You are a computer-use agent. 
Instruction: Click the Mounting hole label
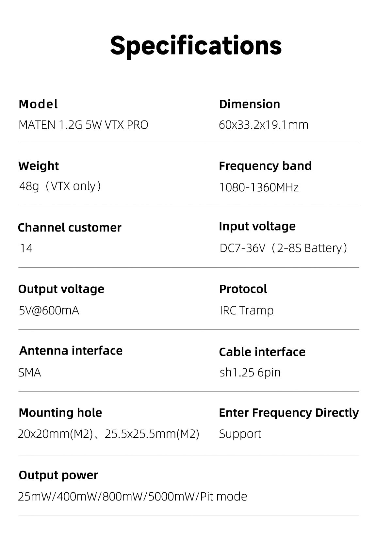60,413
